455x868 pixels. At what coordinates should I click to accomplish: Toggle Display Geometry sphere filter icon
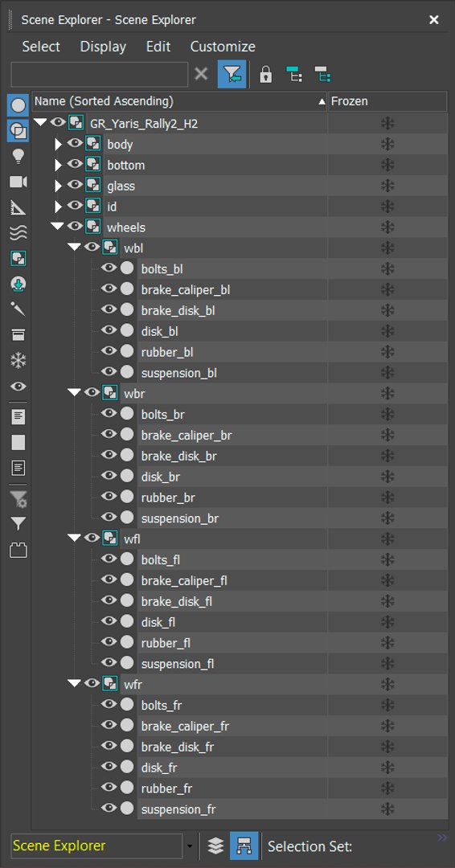point(18,105)
